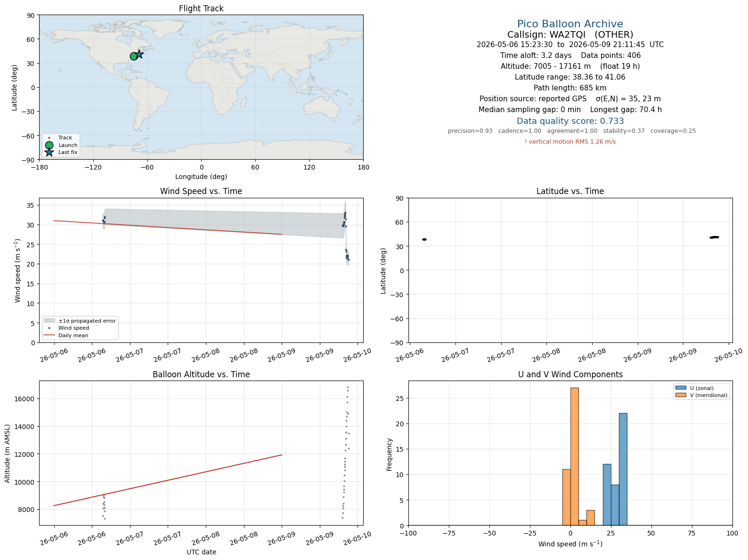
Task: Click the 'Longitude (deg)' axis label
Action: click(x=201, y=177)
